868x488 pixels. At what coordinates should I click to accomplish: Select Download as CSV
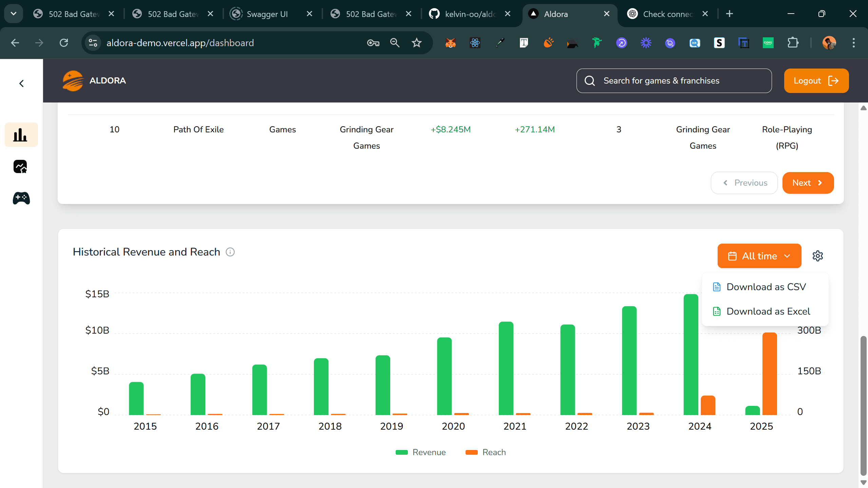(x=766, y=286)
